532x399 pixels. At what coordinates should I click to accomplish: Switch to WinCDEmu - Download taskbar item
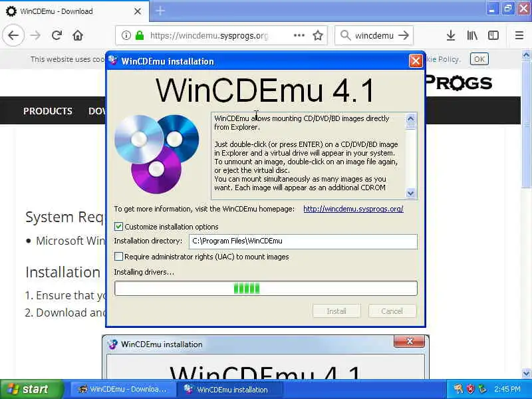pos(123,390)
